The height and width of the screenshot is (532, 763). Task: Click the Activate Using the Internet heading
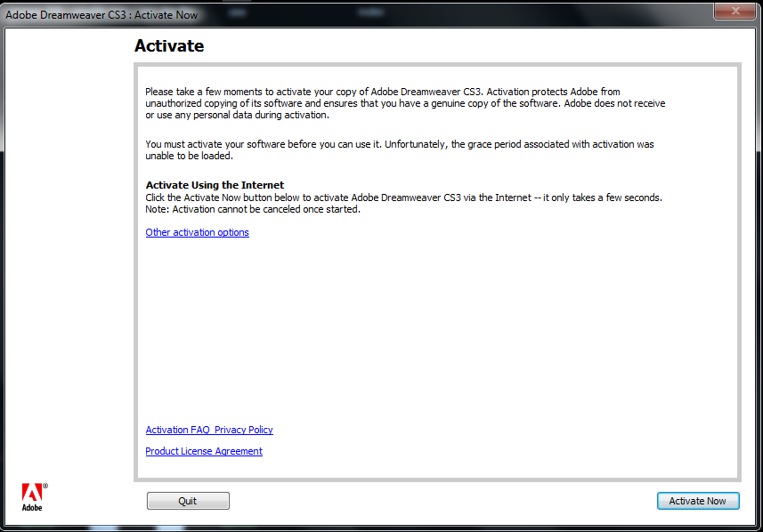(215, 185)
